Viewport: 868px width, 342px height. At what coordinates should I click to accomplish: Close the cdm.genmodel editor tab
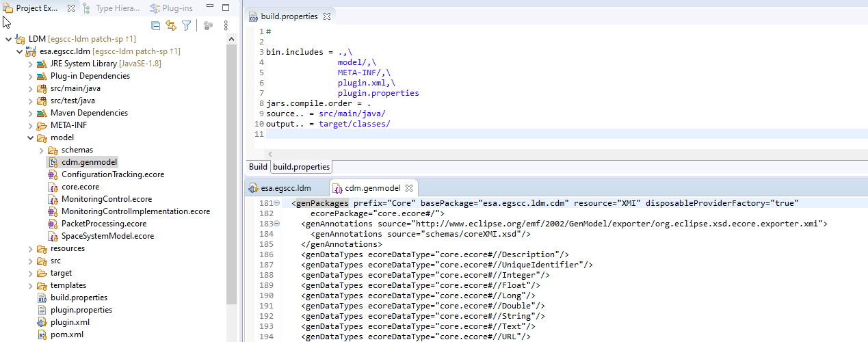(410, 187)
